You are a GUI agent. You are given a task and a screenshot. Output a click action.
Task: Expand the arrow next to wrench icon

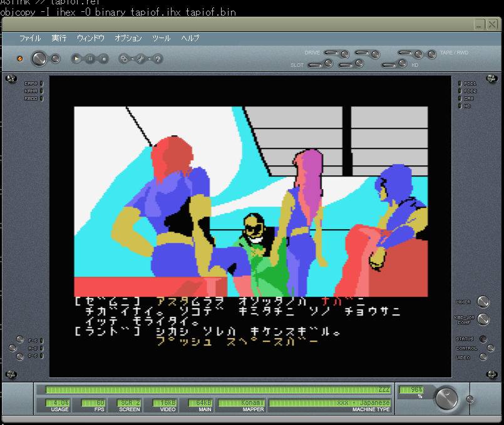(150, 59)
